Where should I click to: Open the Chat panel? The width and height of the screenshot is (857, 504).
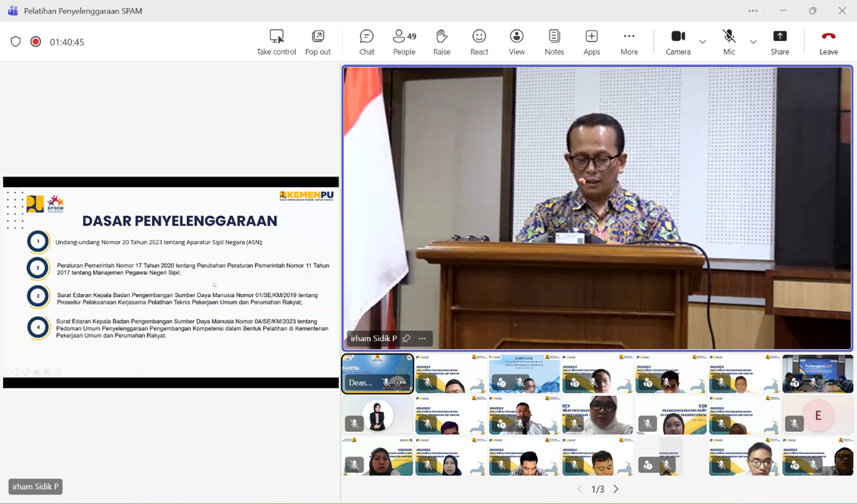[x=366, y=41]
